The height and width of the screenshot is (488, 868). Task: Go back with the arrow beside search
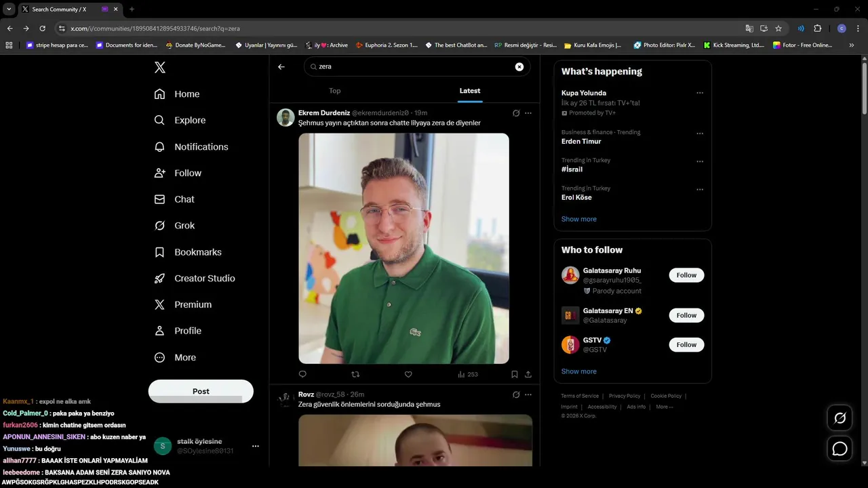(x=281, y=67)
